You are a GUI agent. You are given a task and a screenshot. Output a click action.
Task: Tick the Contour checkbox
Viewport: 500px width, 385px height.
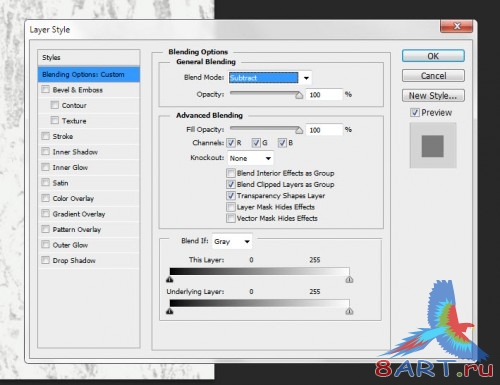(54, 105)
